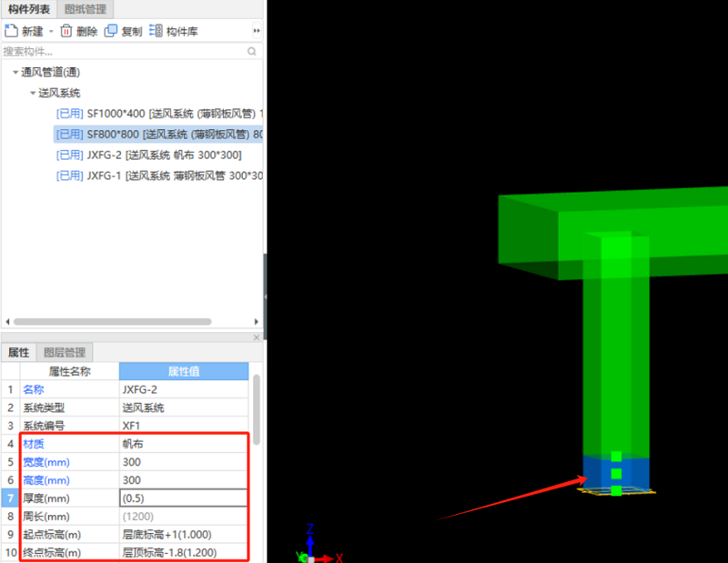The image size is (728, 563).
Task: Switch to the 图纸管理 tab
Action: click(x=86, y=9)
